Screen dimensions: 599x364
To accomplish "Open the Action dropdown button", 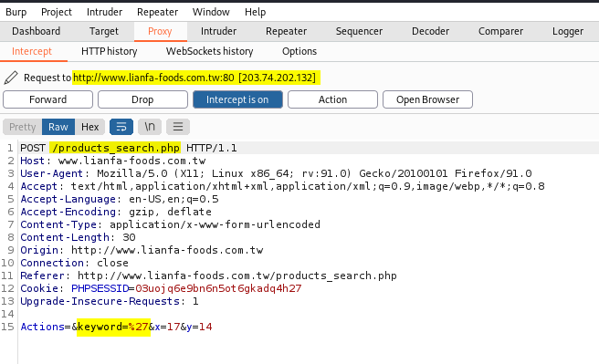I will [332, 99].
